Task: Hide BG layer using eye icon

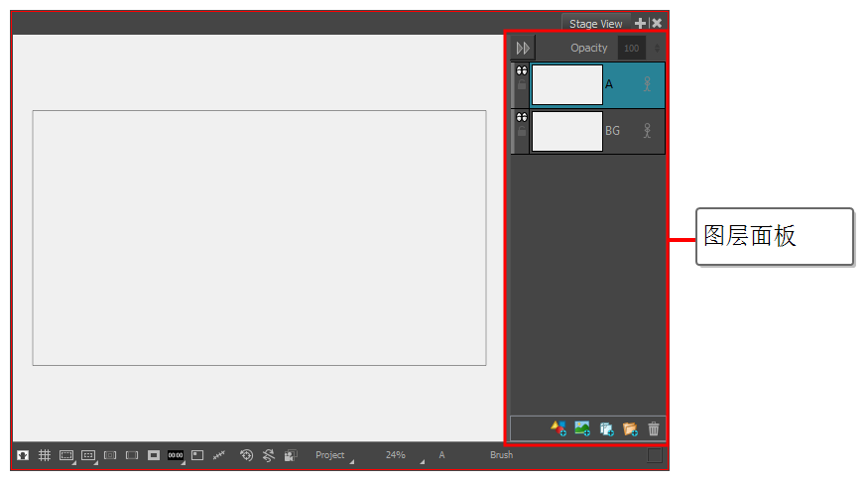Action: pyautogui.click(x=522, y=117)
